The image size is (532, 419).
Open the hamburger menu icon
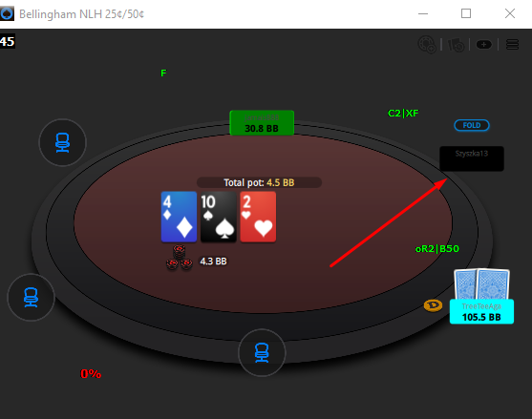point(512,45)
